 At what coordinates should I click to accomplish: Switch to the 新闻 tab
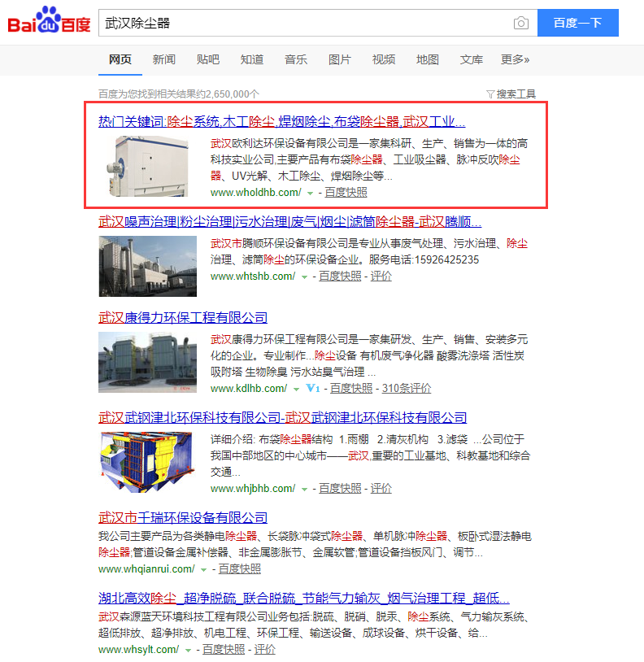pos(164,59)
